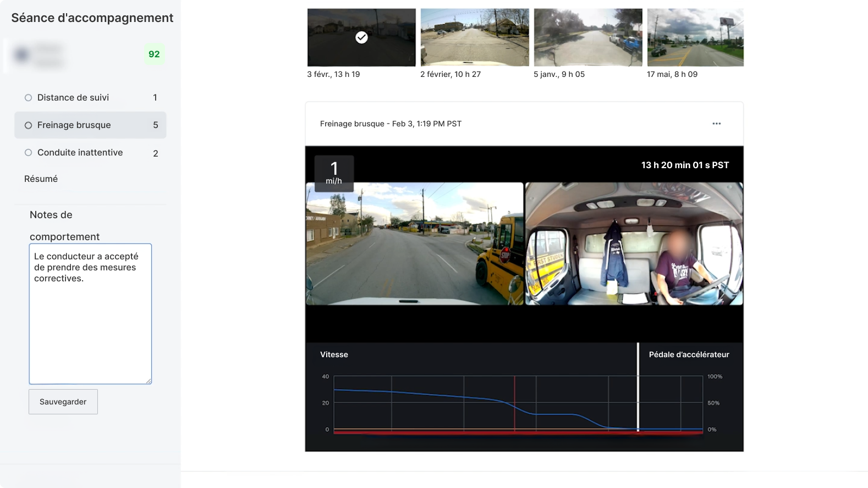
Task: Open the 17 mai, 8 h 09 video thumbnail
Action: pyautogui.click(x=695, y=37)
